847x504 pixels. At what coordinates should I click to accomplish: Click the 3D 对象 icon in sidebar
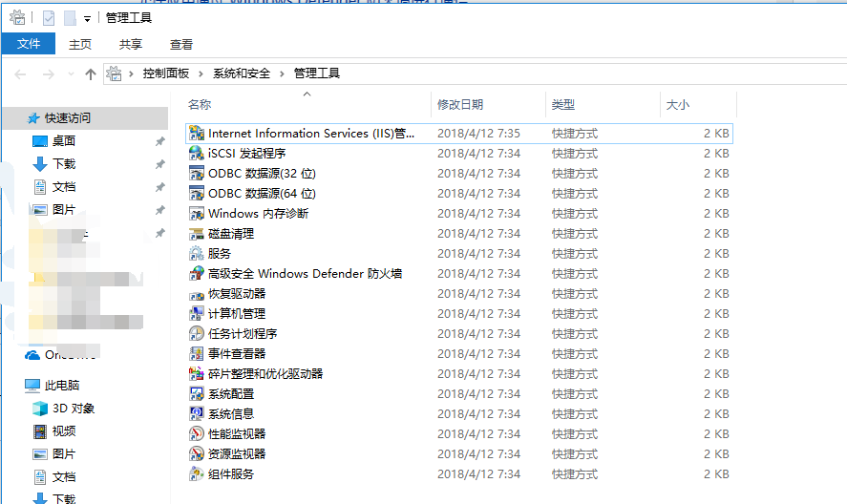tap(40, 409)
